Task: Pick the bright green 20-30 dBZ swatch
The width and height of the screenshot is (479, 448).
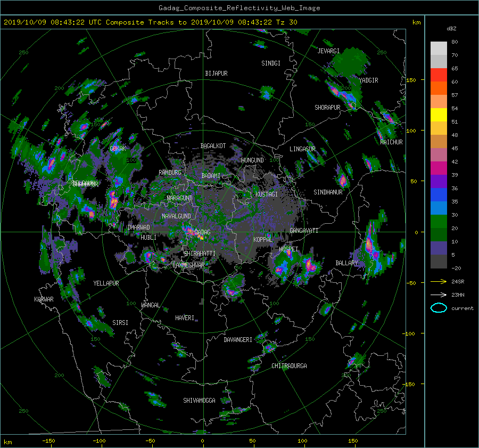Action: [439, 221]
